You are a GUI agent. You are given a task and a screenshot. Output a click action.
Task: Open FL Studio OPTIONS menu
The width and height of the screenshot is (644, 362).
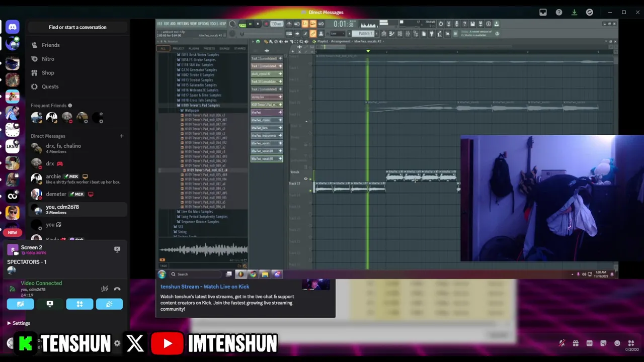[x=203, y=24]
